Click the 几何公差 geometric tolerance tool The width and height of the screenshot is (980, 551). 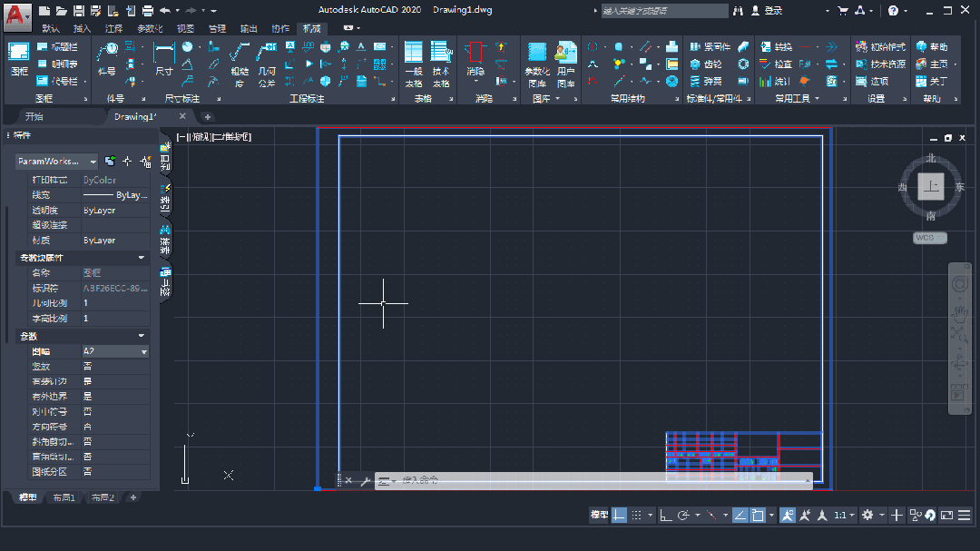pyautogui.click(x=267, y=64)
